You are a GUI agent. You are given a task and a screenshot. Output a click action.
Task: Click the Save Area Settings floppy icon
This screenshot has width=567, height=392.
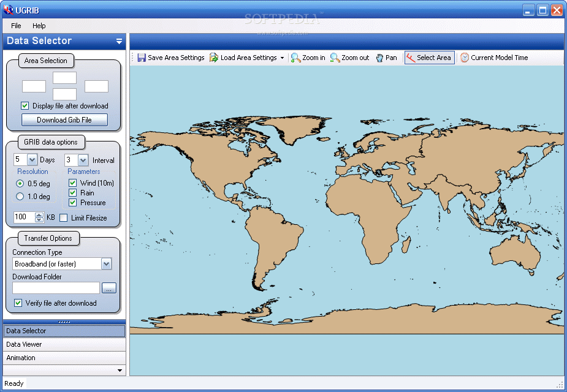(142, 58)
